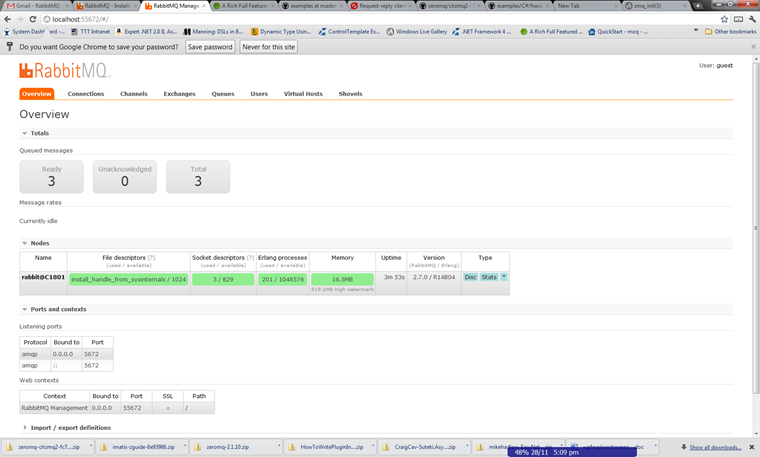Click Show all downloads link
The image size is (760, 457).
715,447
